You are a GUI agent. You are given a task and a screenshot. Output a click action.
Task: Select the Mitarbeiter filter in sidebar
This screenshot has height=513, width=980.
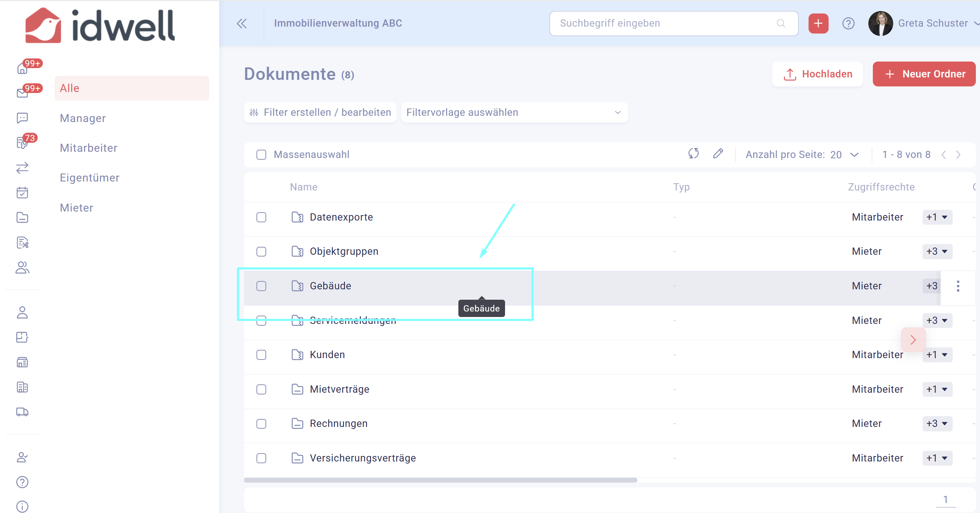(88, 148)
